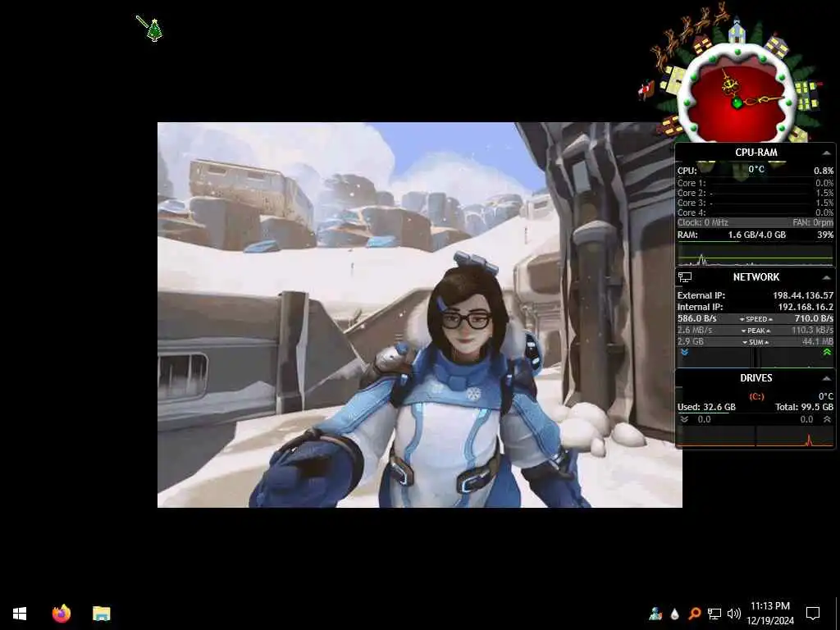The height and width of the screenshot is (630, 840).
Task: Open the volume speaker tray icon
Action: tap(734, 614)
